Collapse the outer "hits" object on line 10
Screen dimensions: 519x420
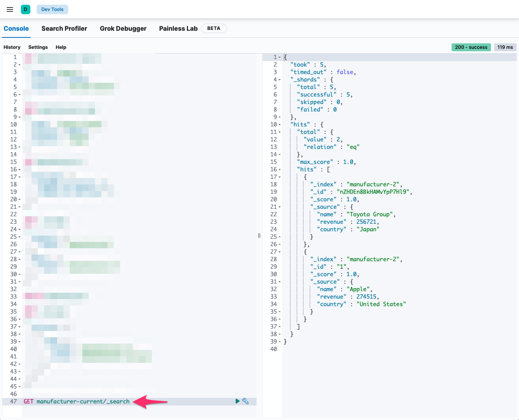[x=280, y=125]
